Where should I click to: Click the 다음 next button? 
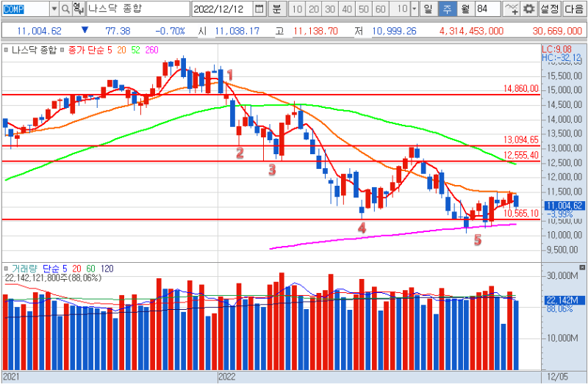[574, 9]
